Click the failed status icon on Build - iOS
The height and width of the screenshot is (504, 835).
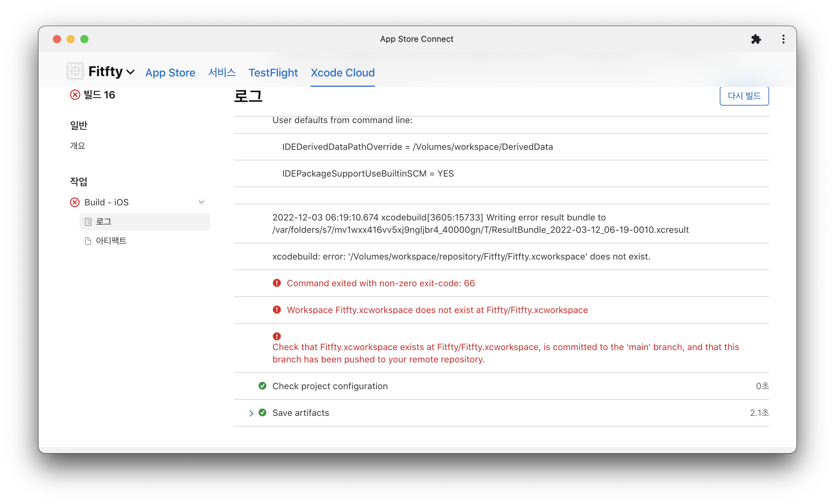(75, 202)
